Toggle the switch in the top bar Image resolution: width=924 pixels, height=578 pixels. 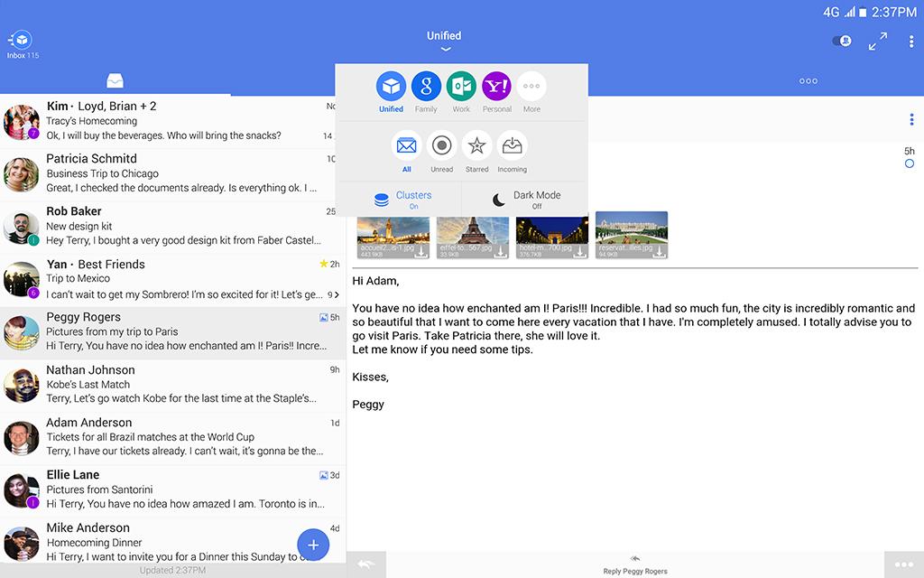(x=842, y=42)
